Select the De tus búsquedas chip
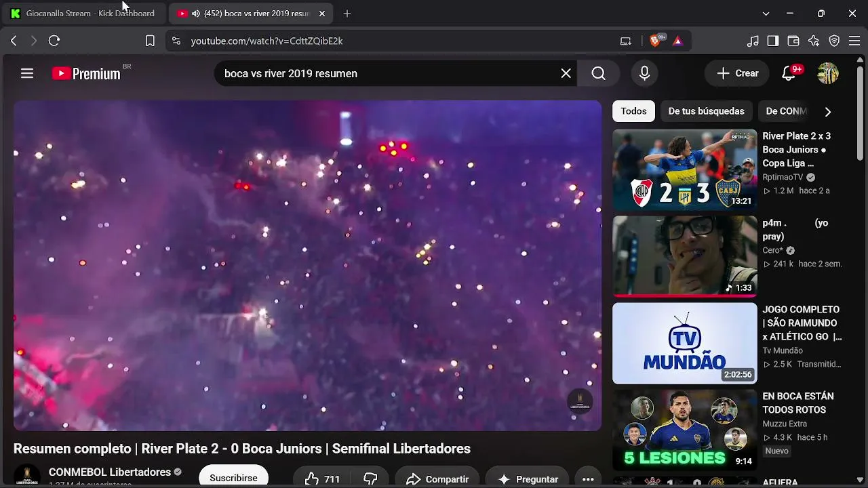Screen dimensions: 868x488 click(706, 111)
